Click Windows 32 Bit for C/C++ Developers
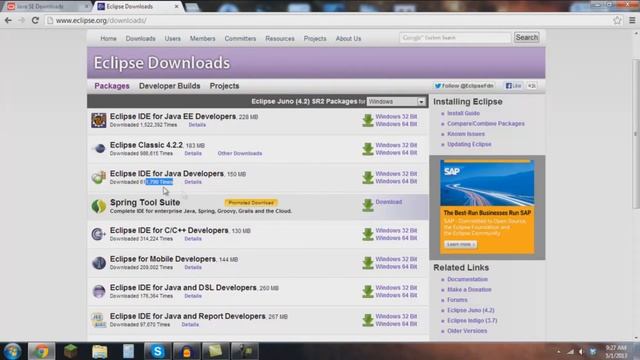This screenshot has height=360, width=640. (x=396, y=230)
